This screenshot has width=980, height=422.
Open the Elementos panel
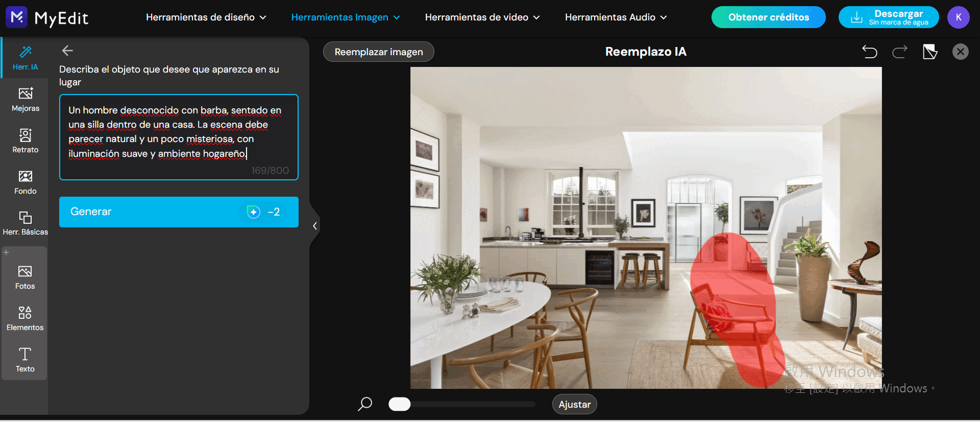coord(25,319)
